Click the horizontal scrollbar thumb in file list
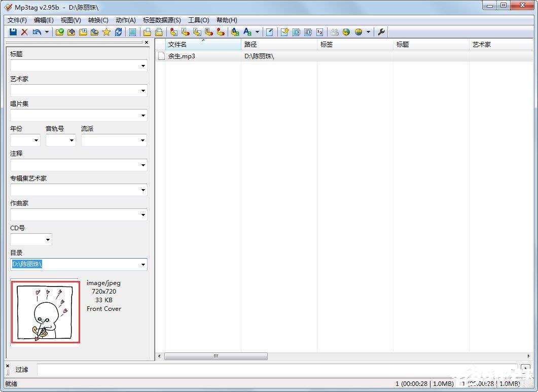Screen dimensions: 538x392 pyautogui.click(x=216, y=356)
